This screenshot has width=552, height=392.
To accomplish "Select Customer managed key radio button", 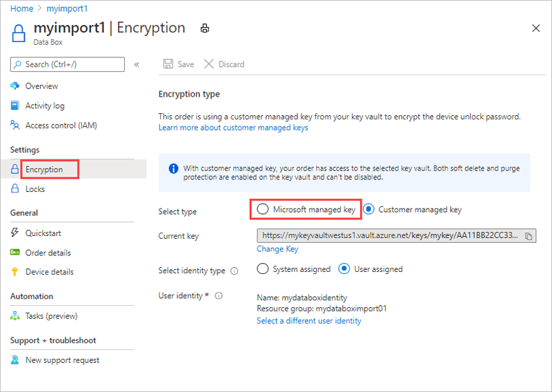I will (x=368, y=209).
